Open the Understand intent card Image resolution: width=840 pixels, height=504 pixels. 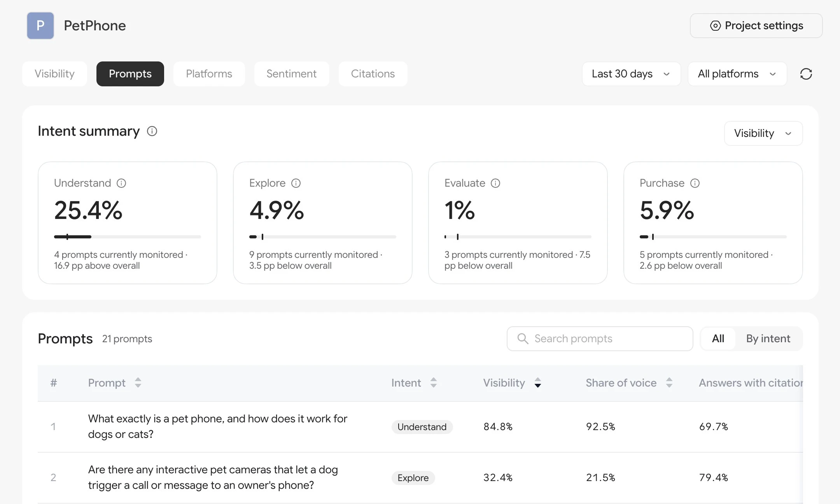(x=128, y=223)
